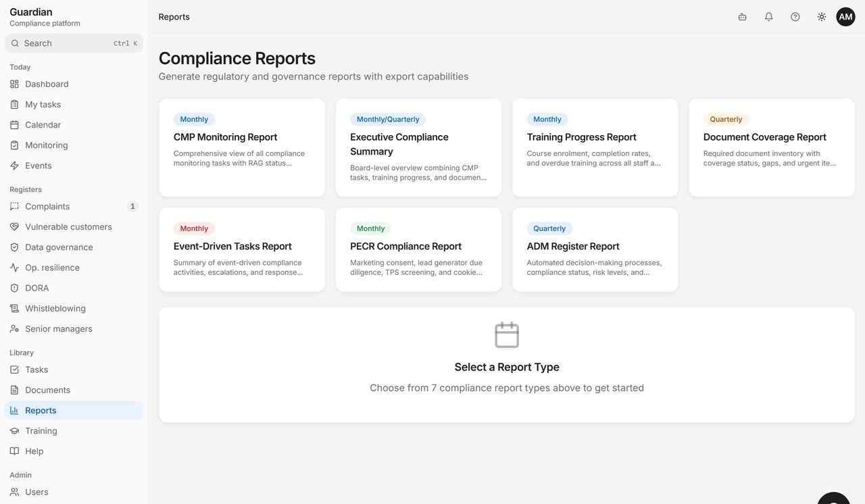Image resolution: width=865 pixels, height=504 pixels.
Task: Click the Calendar icon in sidebar
Action: point(14,124)
